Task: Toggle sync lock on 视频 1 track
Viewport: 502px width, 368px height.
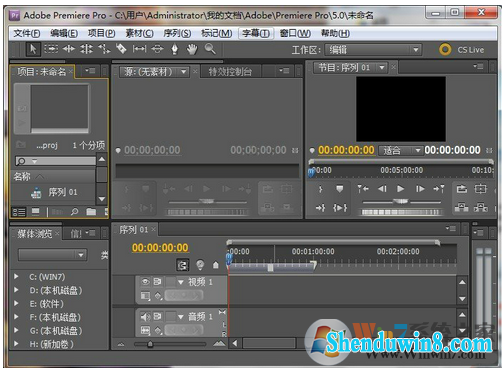Action: click(x=158, y=282)
